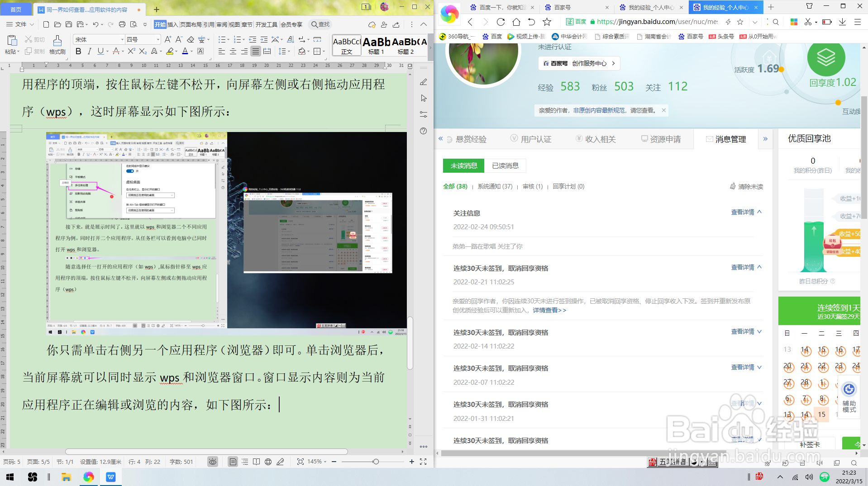Screen dimensions: 868x486
Task: Open the zoom 145% dropdown
Action: 317,462
